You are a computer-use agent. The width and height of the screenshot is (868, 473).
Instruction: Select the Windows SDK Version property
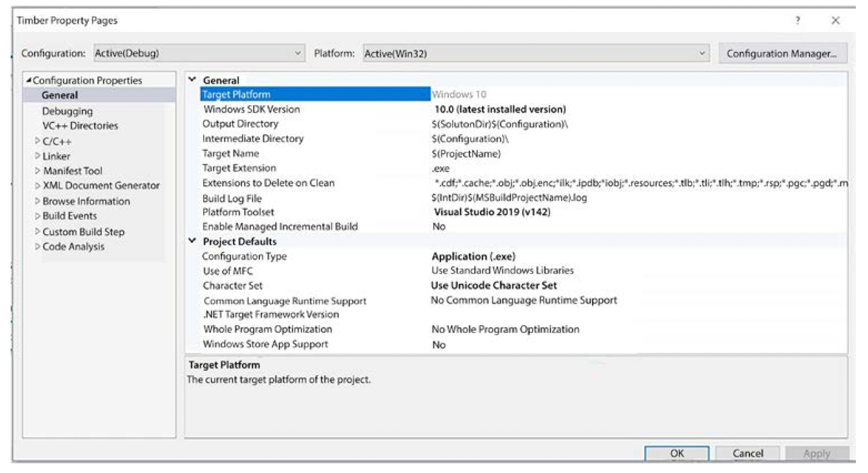pyautogui.click(x=252, y=109)
